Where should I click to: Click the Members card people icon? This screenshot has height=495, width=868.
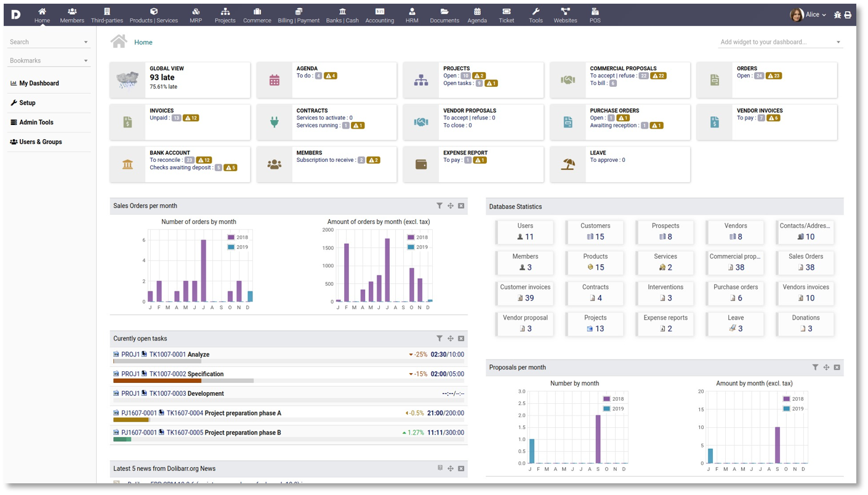275,164
